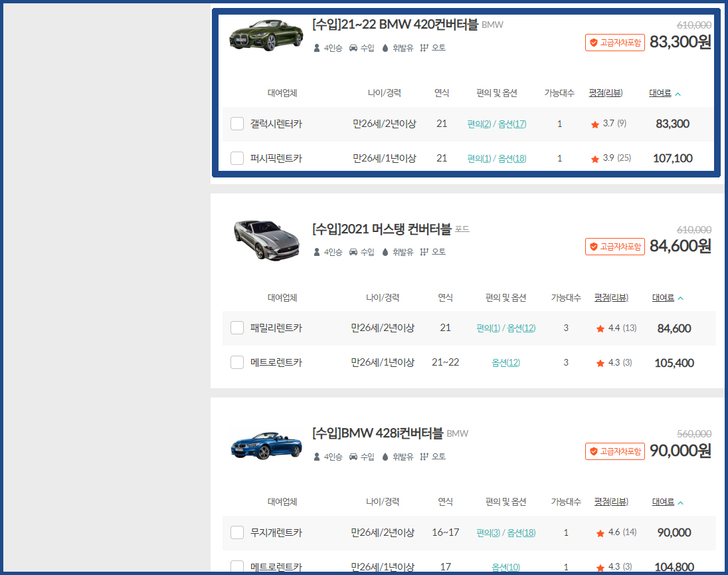Click the star rating 3.9 (25)

[611, 158]
